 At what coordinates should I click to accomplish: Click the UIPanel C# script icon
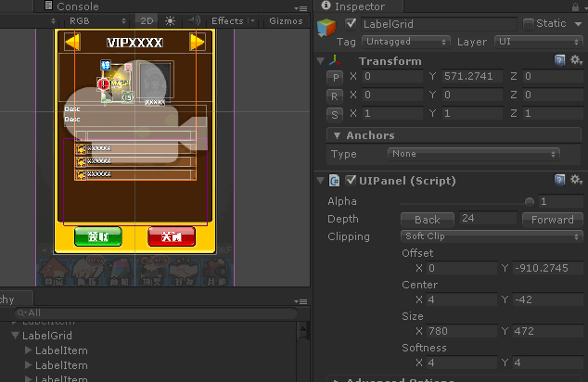(x=334, y=181)
